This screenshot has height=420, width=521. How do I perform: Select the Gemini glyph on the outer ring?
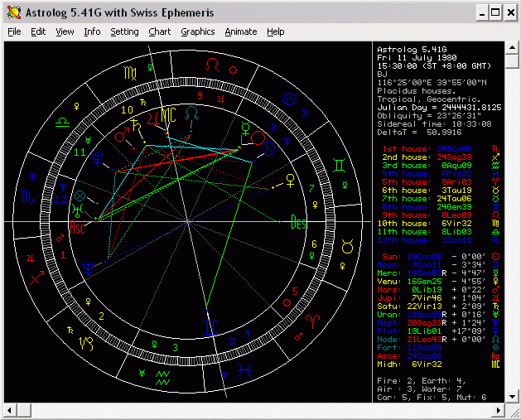(339, 165)
